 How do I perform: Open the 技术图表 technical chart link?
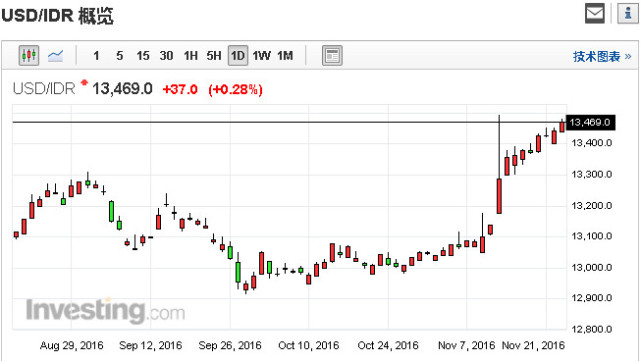pos(602,56)
